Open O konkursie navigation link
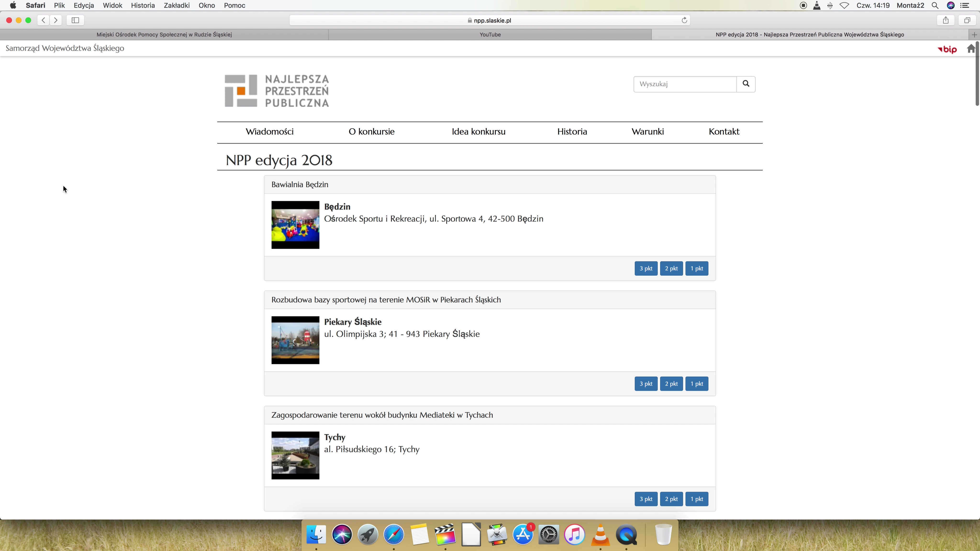The image size is (980, 551). pos(371,132)
